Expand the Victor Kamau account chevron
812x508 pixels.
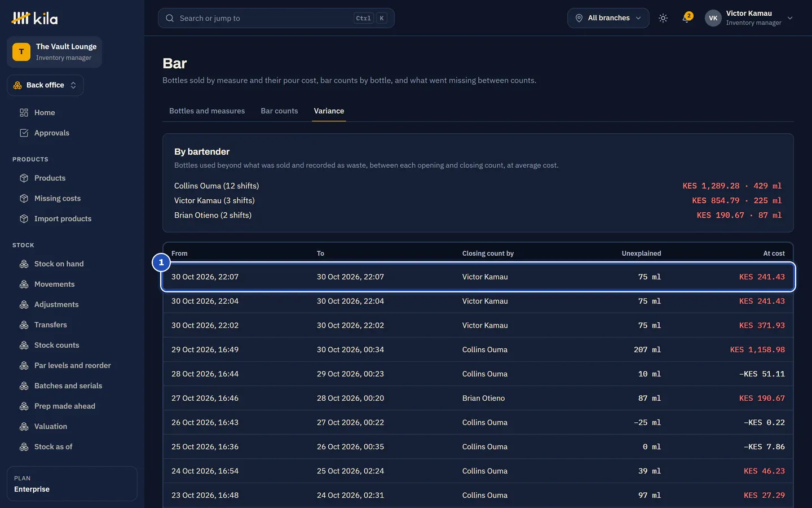(x=790, y=18)
